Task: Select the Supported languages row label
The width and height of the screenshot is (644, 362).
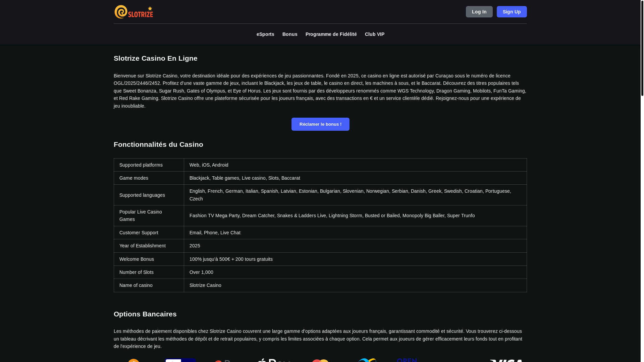Action: point(142,195)
